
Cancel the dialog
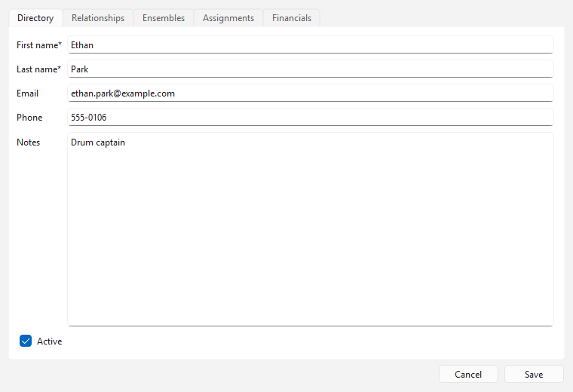(468, 374)
